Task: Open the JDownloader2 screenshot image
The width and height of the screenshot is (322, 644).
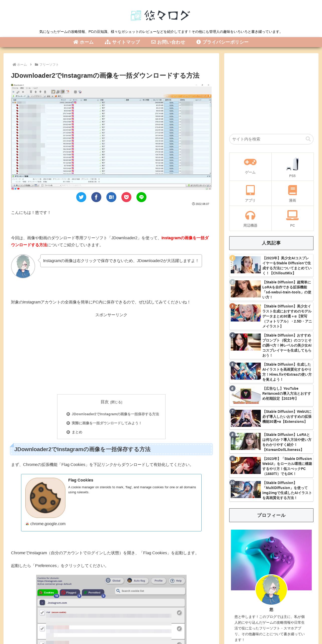Action: click(111, 137)
